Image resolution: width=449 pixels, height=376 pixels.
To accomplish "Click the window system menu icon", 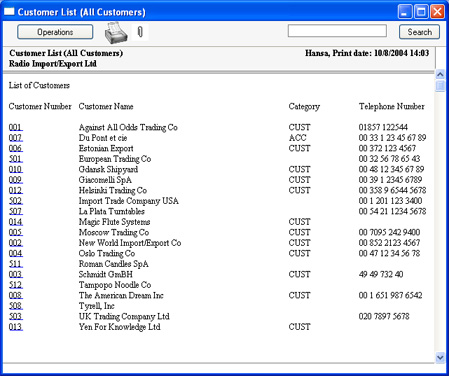I will (x=9, y=12).
